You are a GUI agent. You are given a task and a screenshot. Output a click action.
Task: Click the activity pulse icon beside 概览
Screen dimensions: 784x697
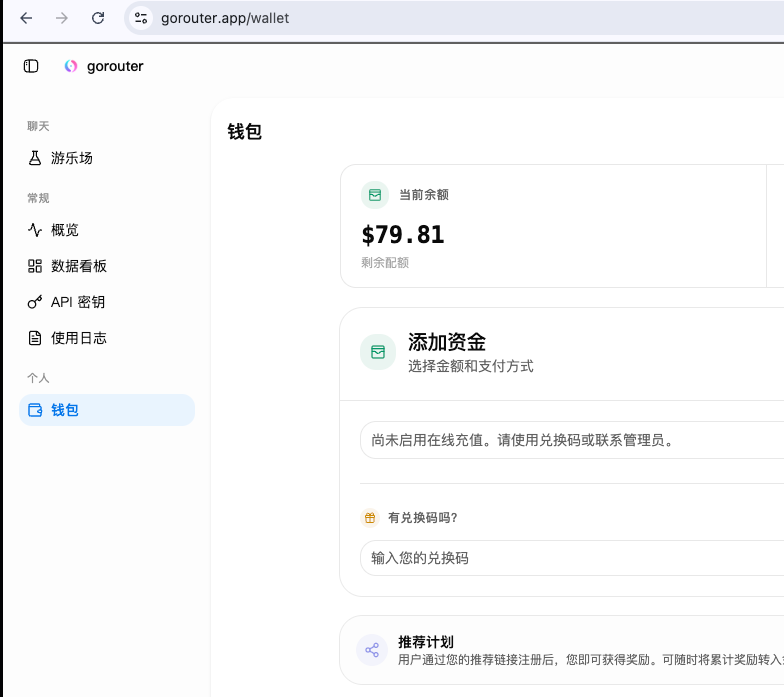(34, 230)
